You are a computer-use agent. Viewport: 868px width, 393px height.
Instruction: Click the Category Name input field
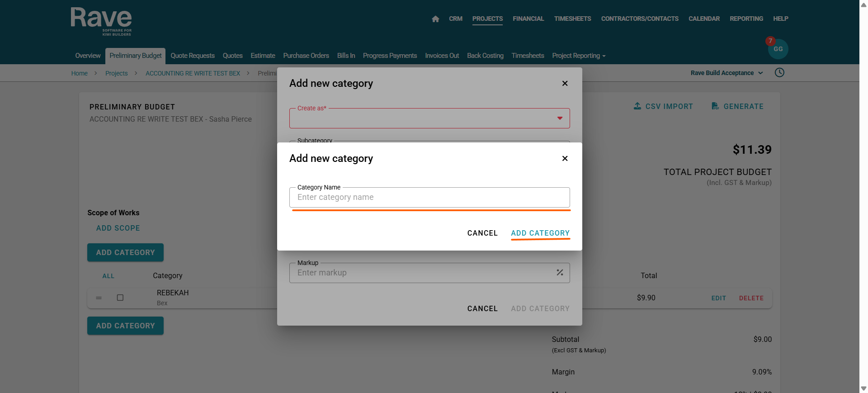coord(429,197)
